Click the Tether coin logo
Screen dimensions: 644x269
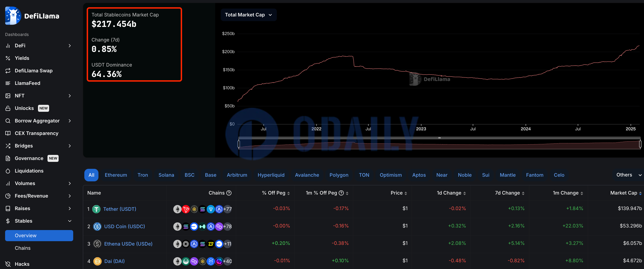[96, 209]
